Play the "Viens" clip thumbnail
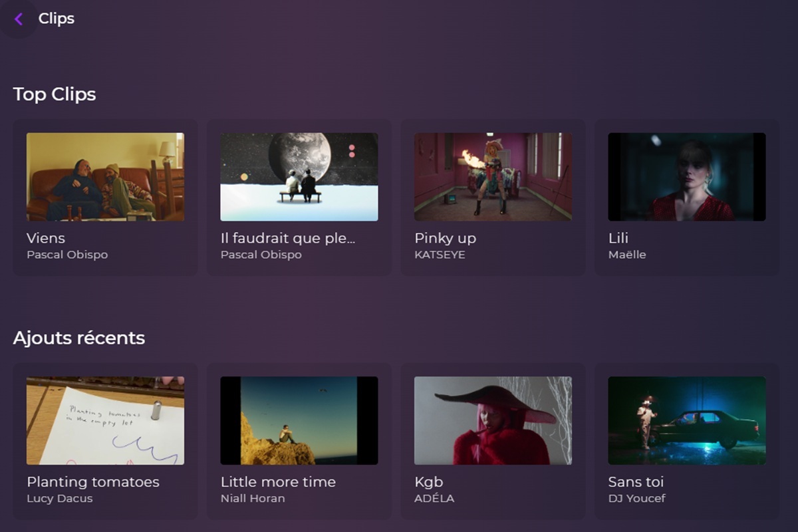 pyautogui.click(x=105, y=176)
